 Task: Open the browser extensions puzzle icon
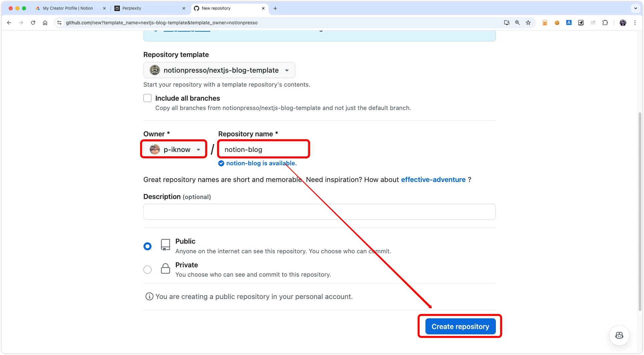pos(605,23)
